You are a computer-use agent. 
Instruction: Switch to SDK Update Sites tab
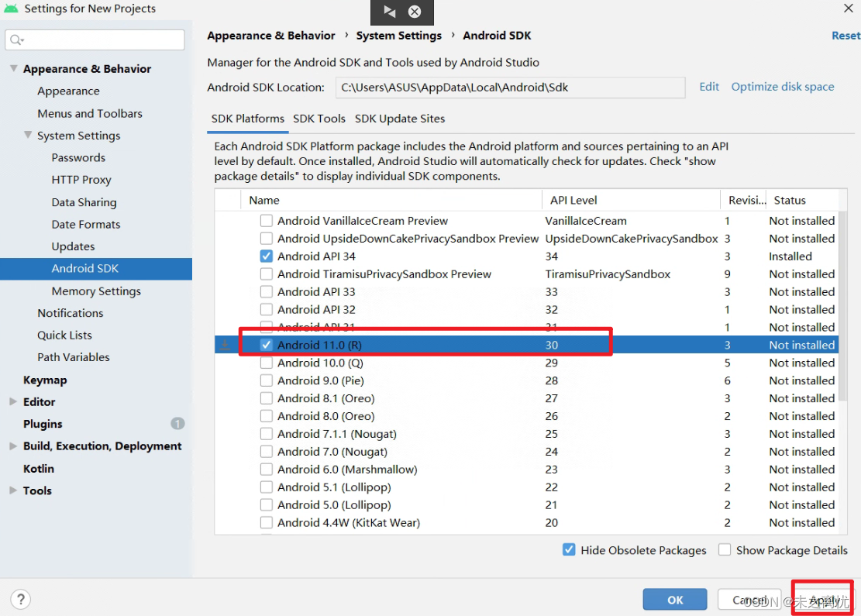400,119
